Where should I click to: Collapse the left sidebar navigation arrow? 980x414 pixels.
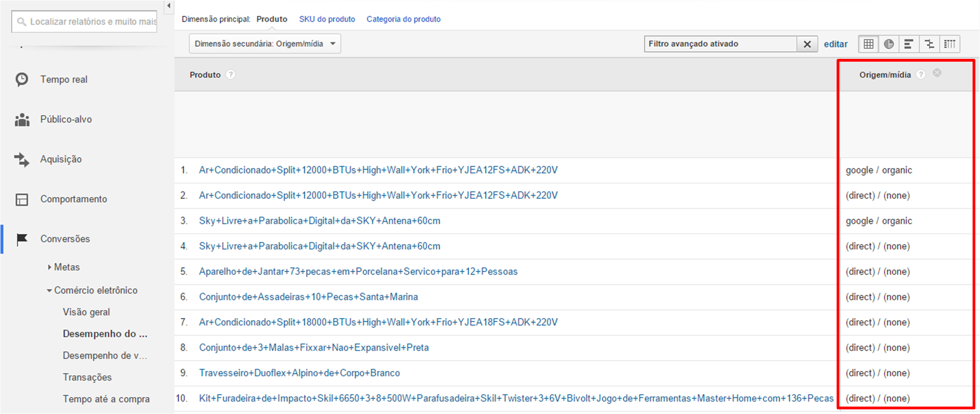[x=169, y=6]
